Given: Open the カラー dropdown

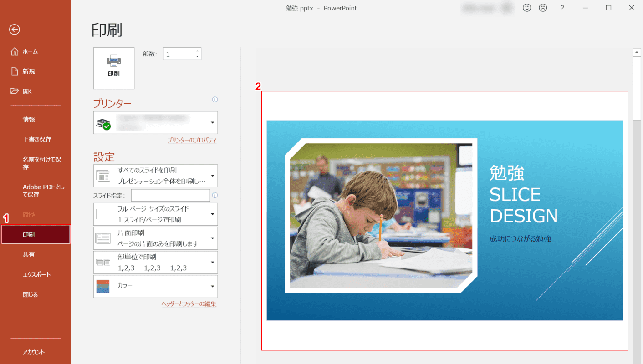Looking at the screenshot, I should point(155,286).
